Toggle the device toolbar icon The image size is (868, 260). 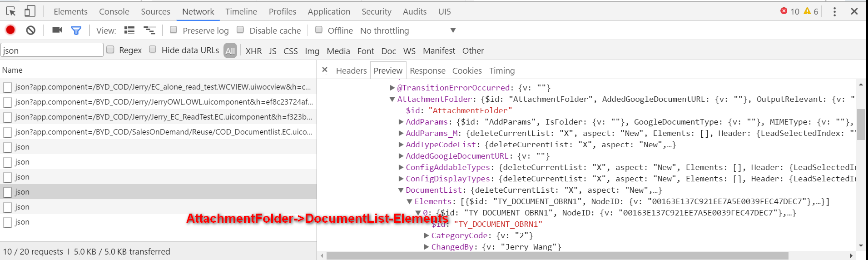(x=30, y=11)
